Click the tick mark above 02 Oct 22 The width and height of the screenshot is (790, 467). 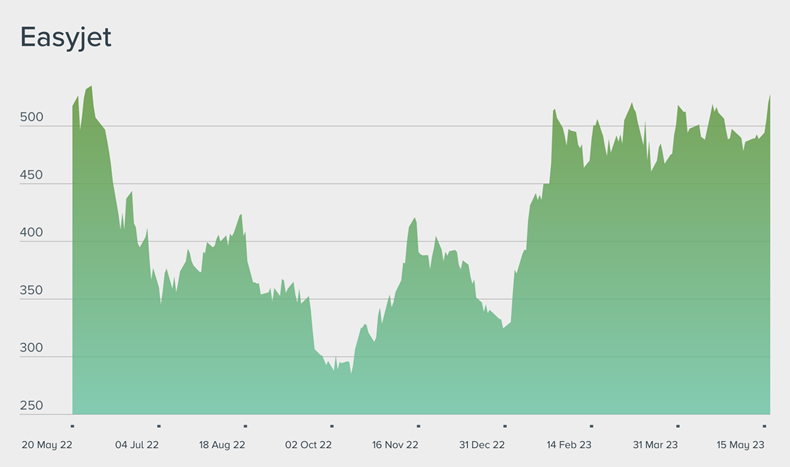332,425
